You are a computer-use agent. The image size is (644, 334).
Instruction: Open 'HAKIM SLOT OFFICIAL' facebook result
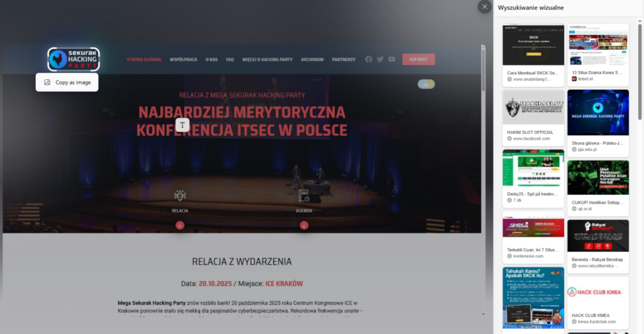click(533, 117)
